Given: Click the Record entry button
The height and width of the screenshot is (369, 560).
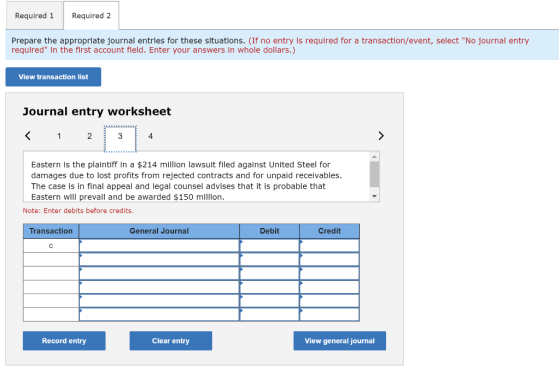Looking at the screenshot, I should [64, 341].
